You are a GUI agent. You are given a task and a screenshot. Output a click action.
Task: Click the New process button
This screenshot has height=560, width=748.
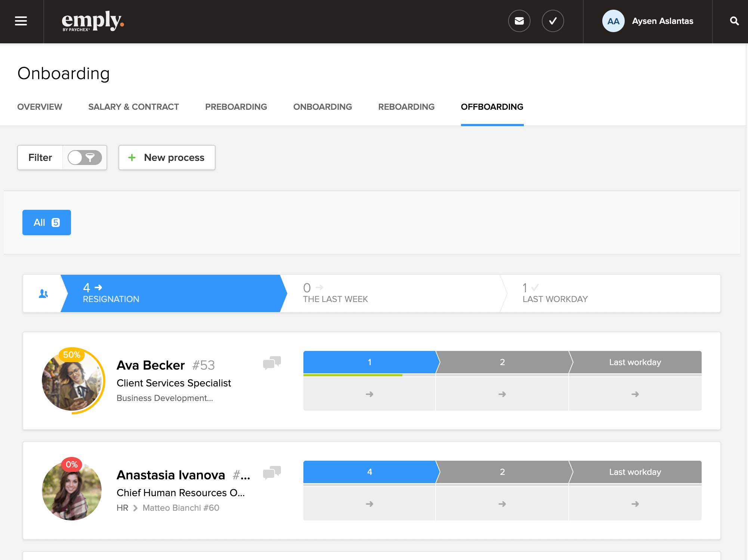coord(167,158)
